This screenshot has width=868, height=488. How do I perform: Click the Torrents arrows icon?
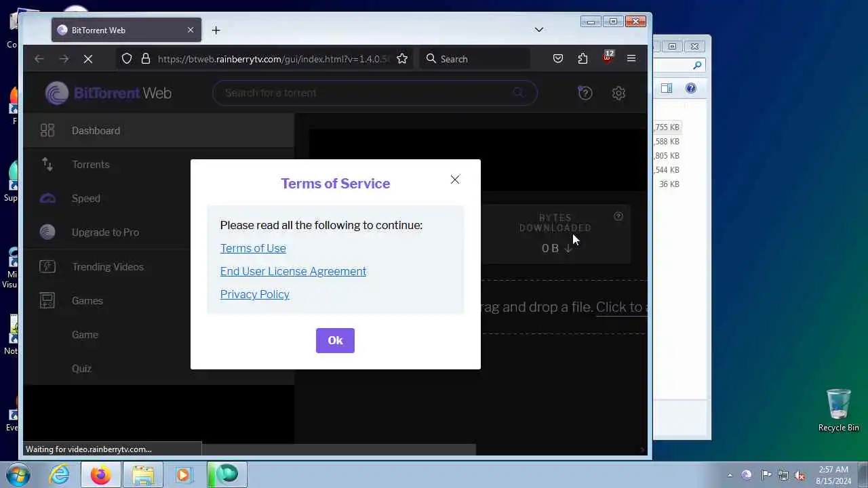coord(47,164)
